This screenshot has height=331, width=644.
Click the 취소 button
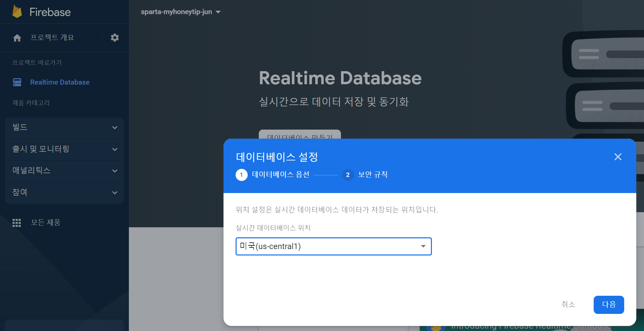point(568,304)
